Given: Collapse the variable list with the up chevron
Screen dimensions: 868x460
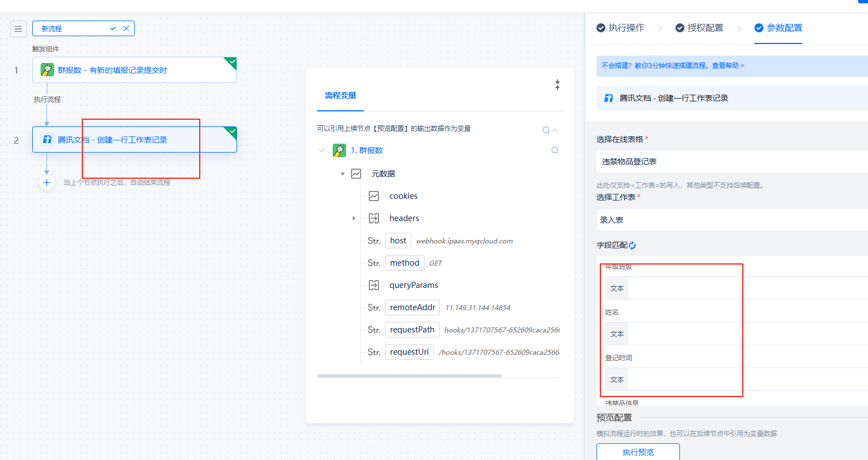Looking at the screenshot, I should [555, 130].
